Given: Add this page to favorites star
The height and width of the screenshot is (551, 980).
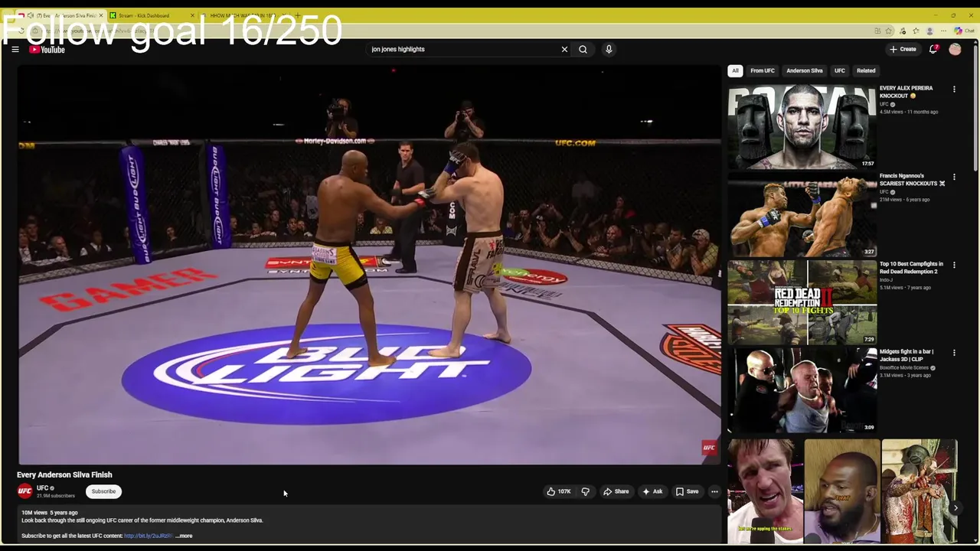Looking at the screenshot, I should (889, 31).
